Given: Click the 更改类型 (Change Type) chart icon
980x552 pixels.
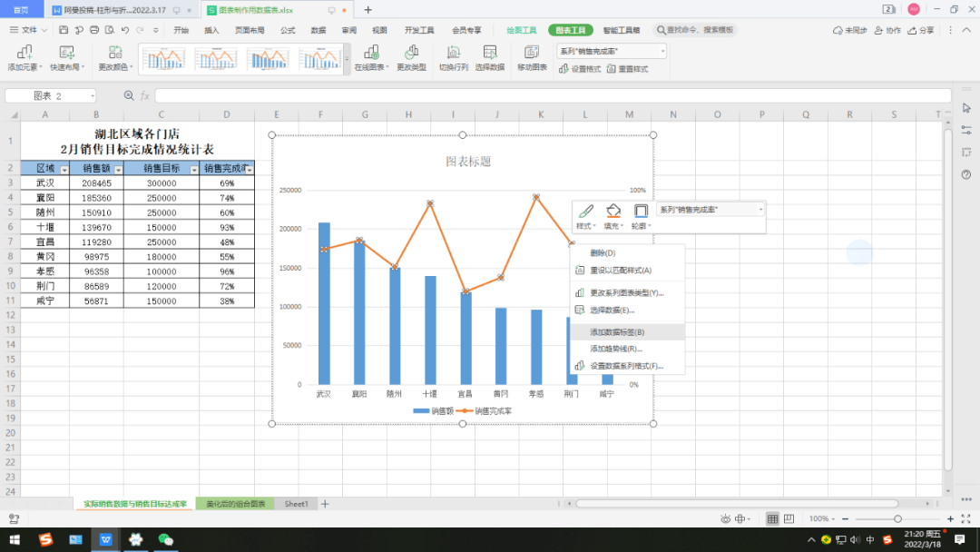Looking at the screenshot, I should coord(411,53).
